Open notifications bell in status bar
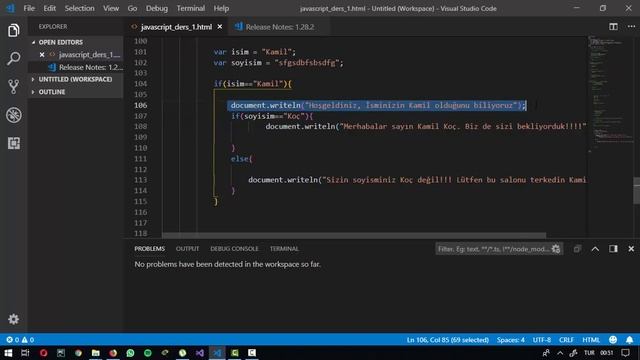The image size is (640, 360). click(629, 340)
